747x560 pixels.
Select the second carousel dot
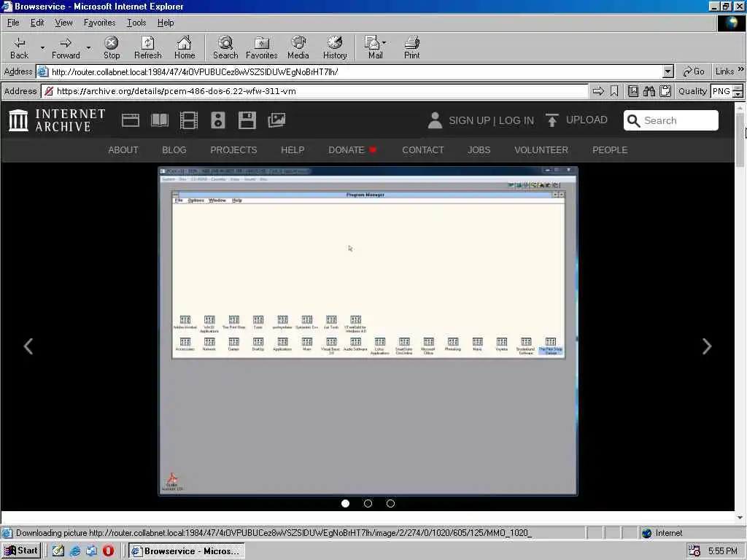[368, 503]
